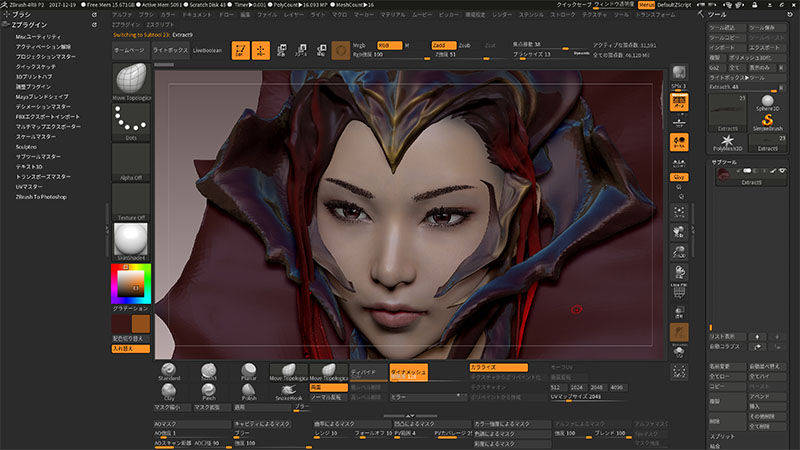
Task: Open the SkinShade4 material selector
Action: [129, 240]
